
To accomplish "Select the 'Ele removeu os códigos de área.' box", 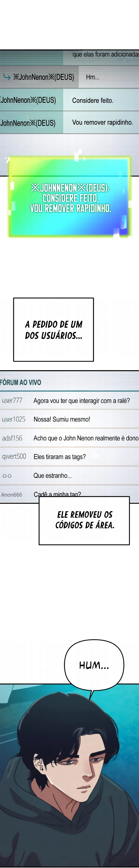I will click(84, 520).
